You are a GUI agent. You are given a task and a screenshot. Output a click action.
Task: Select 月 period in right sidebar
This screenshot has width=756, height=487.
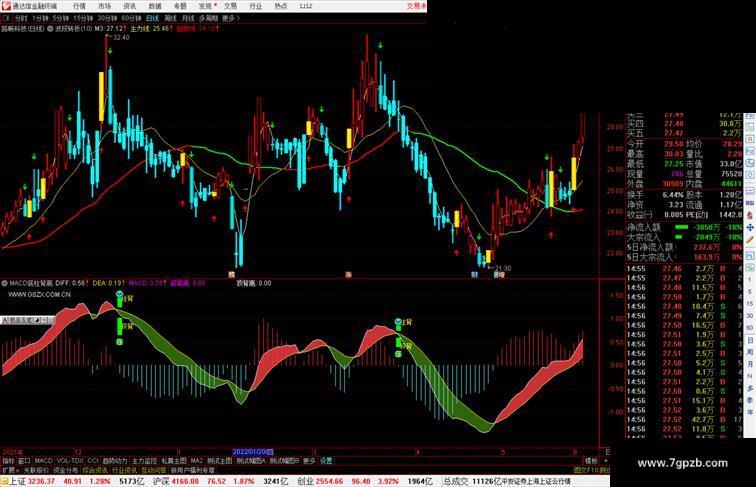[x=750, y=365]
